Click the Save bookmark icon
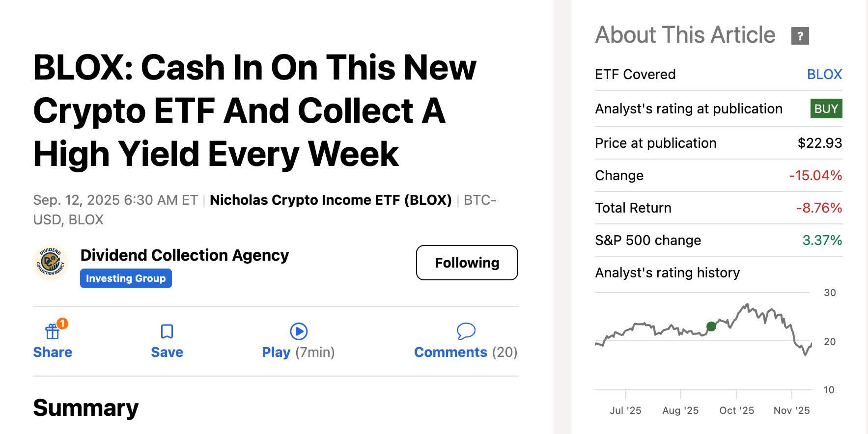The width and height of the screenshot is (868, 434). [x=167, y=332]
